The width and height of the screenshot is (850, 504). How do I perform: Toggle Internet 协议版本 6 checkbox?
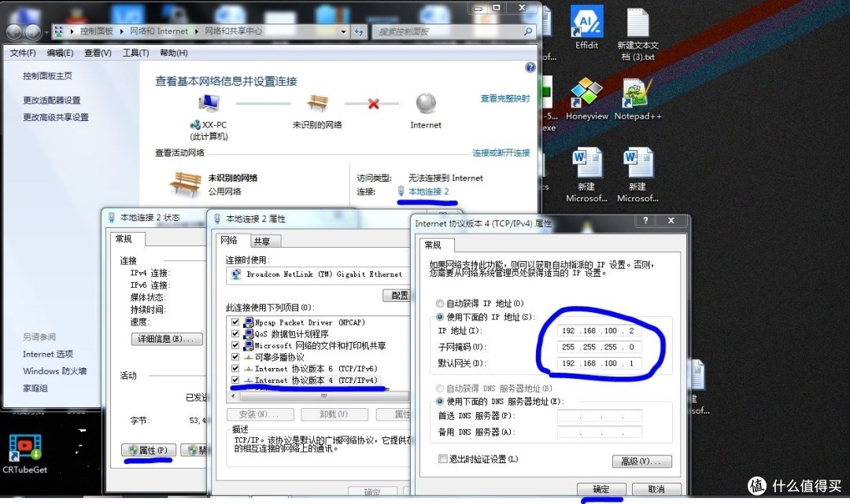coord(235,368)
